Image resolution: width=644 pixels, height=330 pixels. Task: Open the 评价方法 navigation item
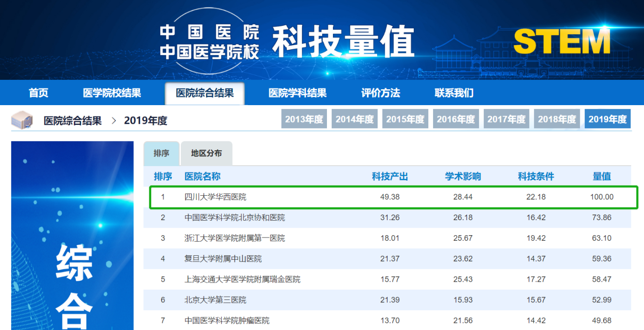click(380, 93)
